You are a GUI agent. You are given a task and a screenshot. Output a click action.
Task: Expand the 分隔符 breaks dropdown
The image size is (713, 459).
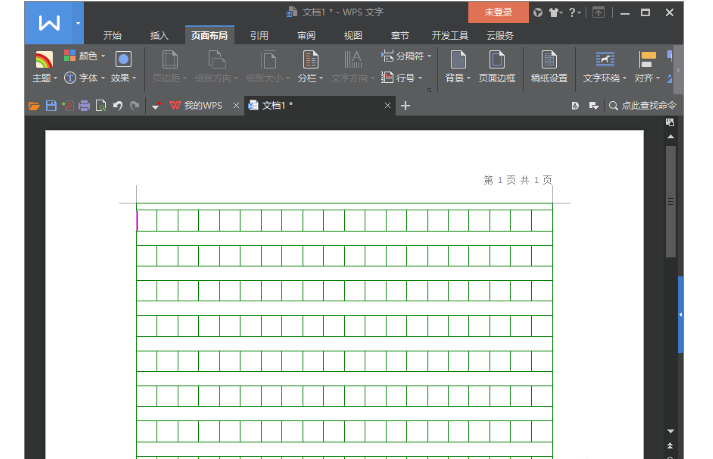click(x=406, y=57)
